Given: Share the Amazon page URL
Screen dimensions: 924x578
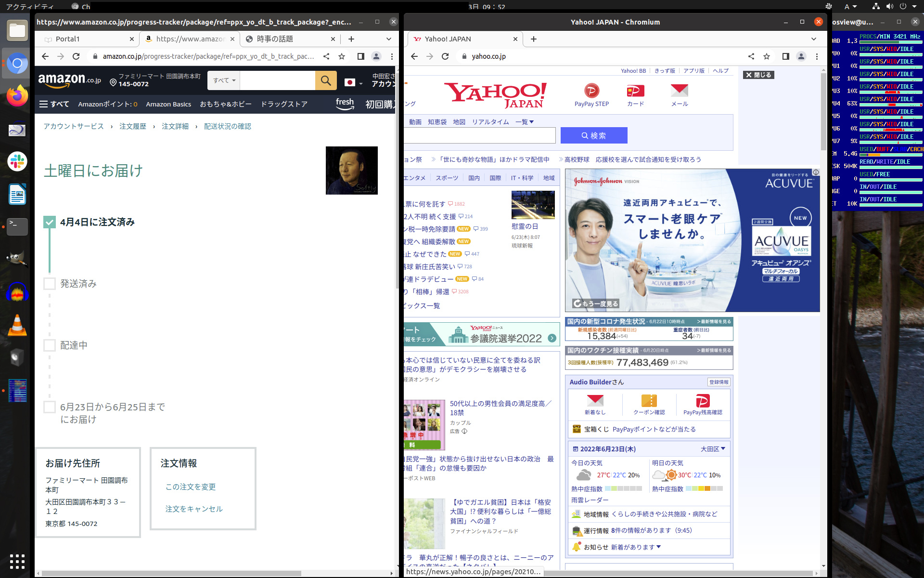Looking at the screenshot, I should (x=326, y=56).
